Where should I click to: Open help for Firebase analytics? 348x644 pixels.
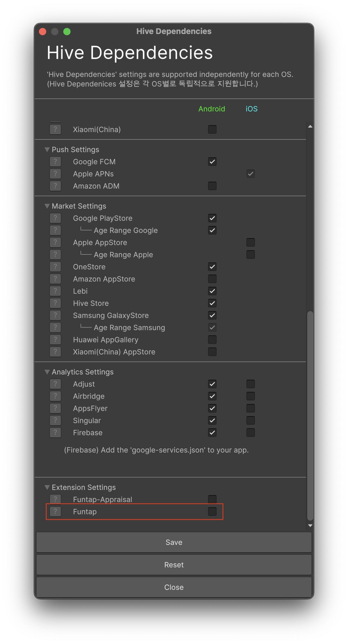point(55,433)
